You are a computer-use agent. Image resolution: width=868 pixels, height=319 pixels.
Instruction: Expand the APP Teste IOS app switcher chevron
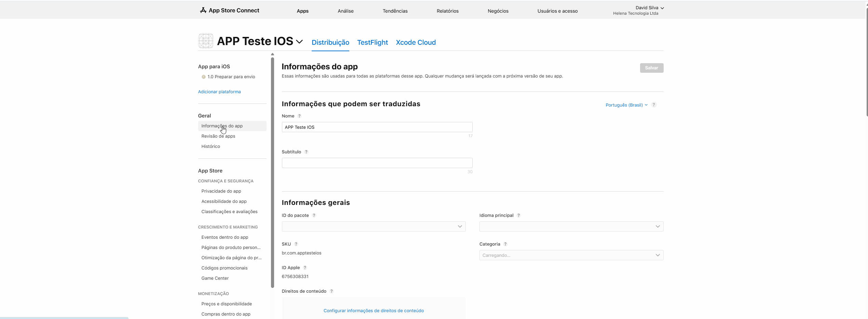click(299, 42)
